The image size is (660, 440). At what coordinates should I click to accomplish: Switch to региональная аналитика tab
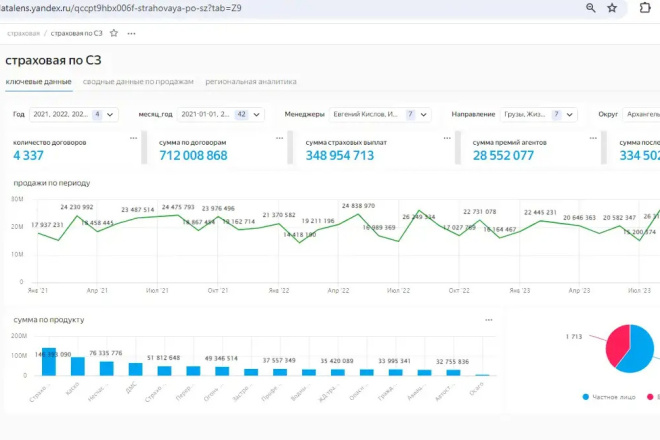[x=251, y=82]
